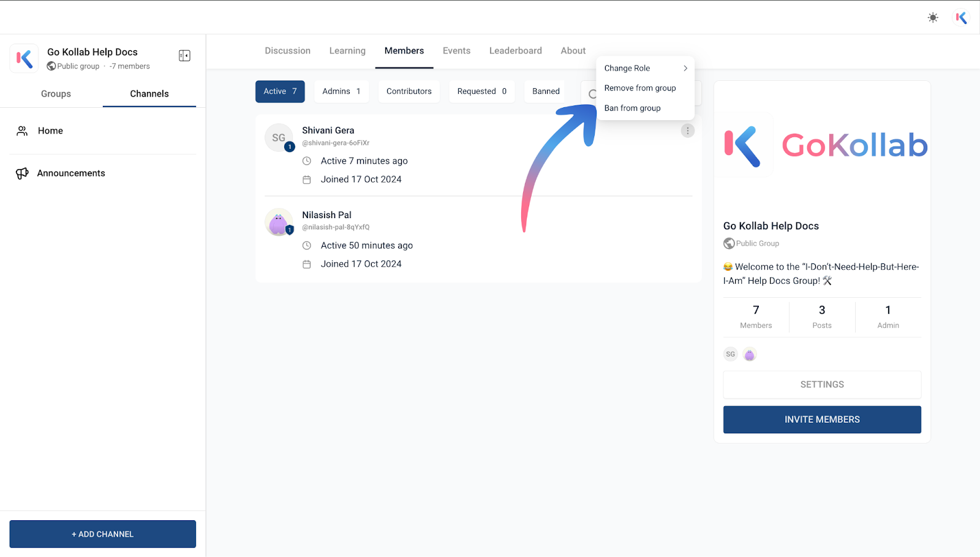Click handle @nilasish-pal-8qYxfQ
Image resolution: width=980 pixels, height=557 pixels.
click(336, 227)
